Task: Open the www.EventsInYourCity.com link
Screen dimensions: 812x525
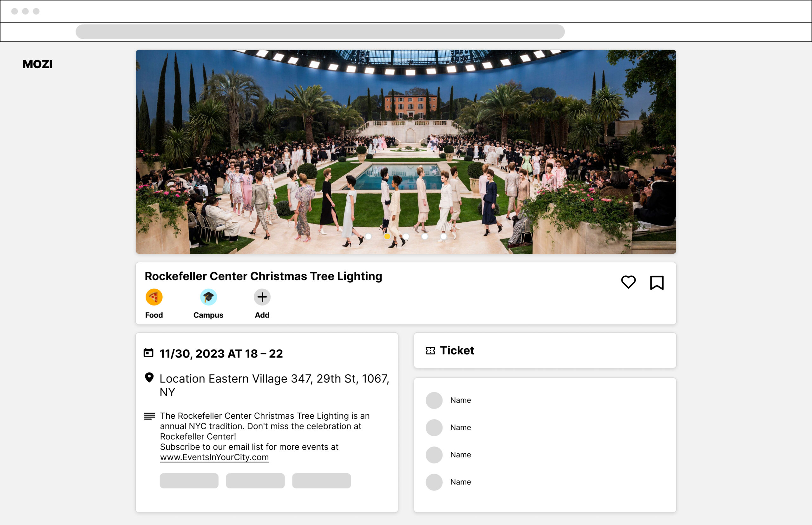Action: click(214, 457)
